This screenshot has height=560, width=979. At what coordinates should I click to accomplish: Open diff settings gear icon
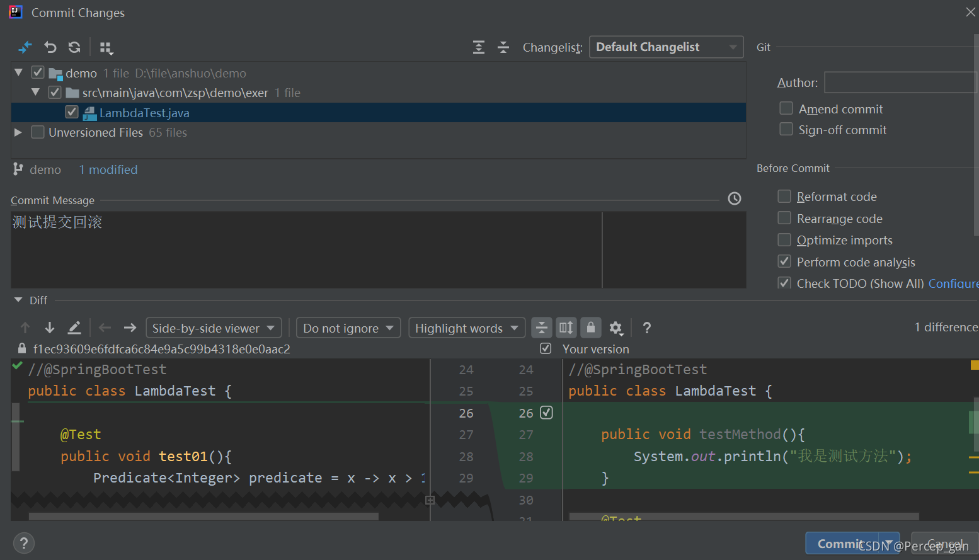pos(616,328)
